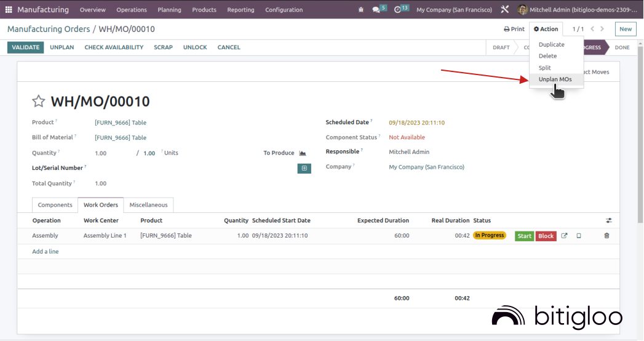This screenshot has height=341, width=644.
Task: Click the tablet view icon for Assembly
Action: 579,236
